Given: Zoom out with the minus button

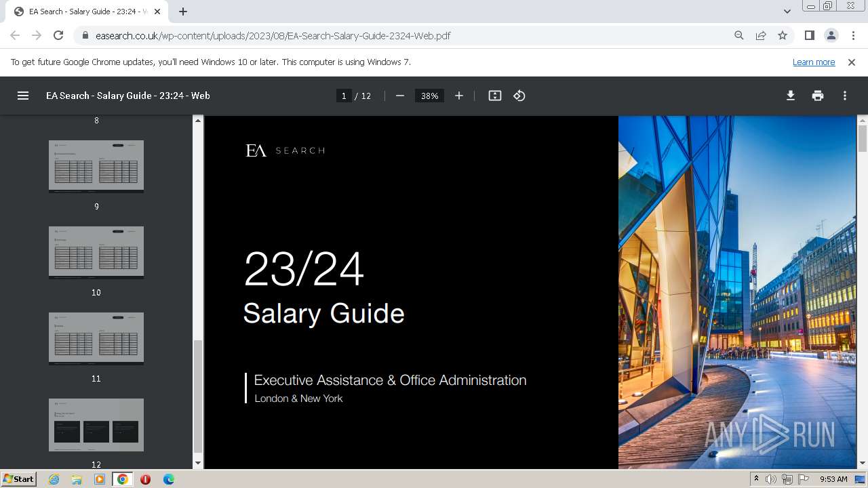Looking at the screenshot, I should pyautogui.click(x=400, y=96).
